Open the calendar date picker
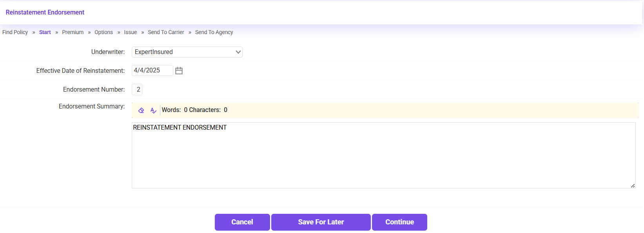This screenshot has height=233, width=644. click(x=179, y=70)
